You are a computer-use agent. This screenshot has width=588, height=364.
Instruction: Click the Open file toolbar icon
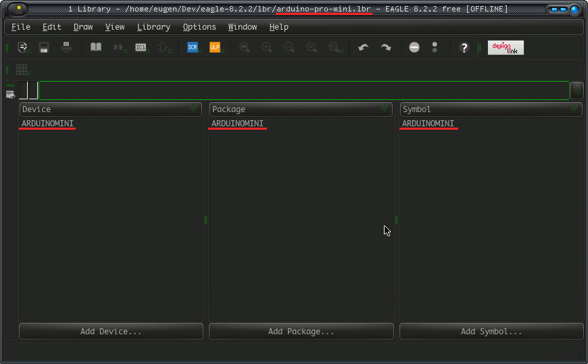(22, 47)
